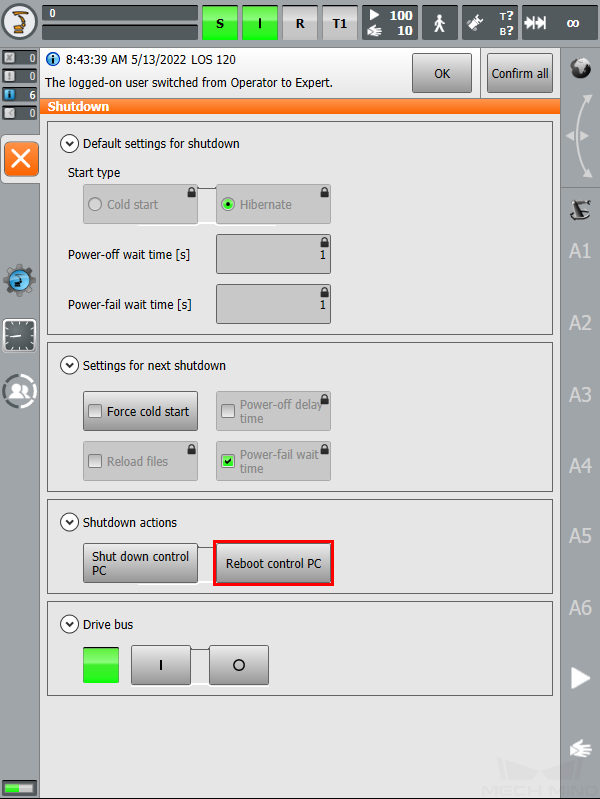The image size is (600, 799).
Task: Click the R interpreter status indicator
Action: click(300, 23)
